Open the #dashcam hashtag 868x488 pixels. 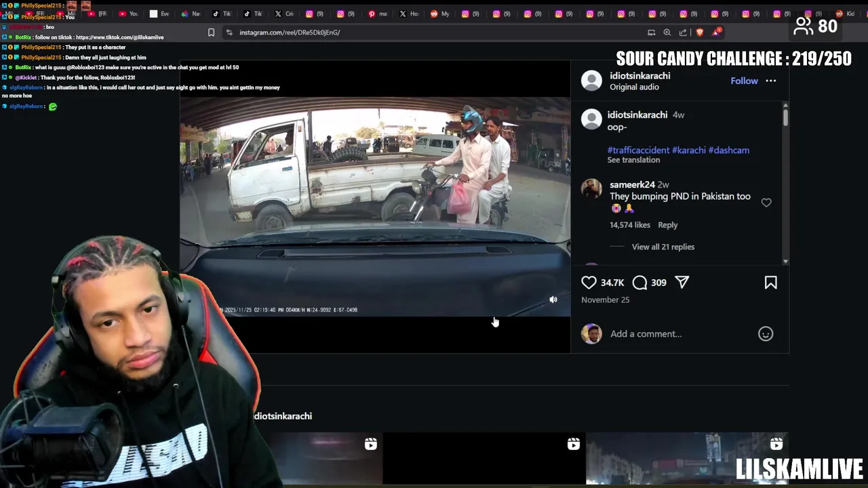pyautogui.click(x=729, y=150)
